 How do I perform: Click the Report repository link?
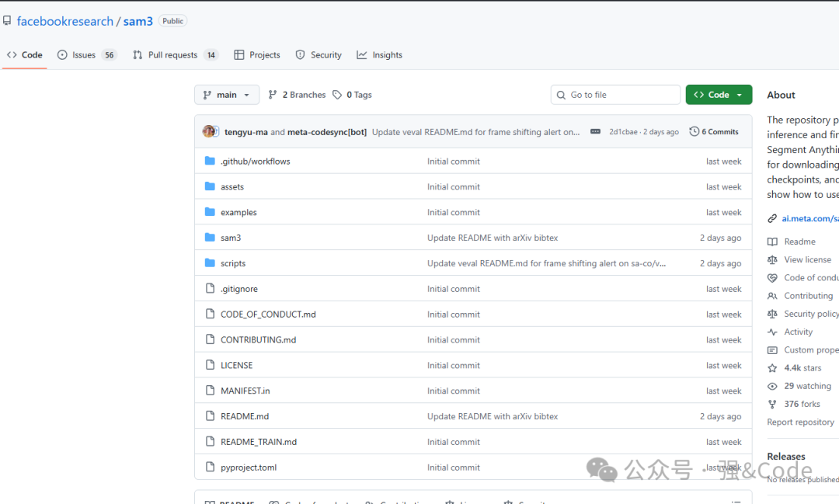[800, 422]
